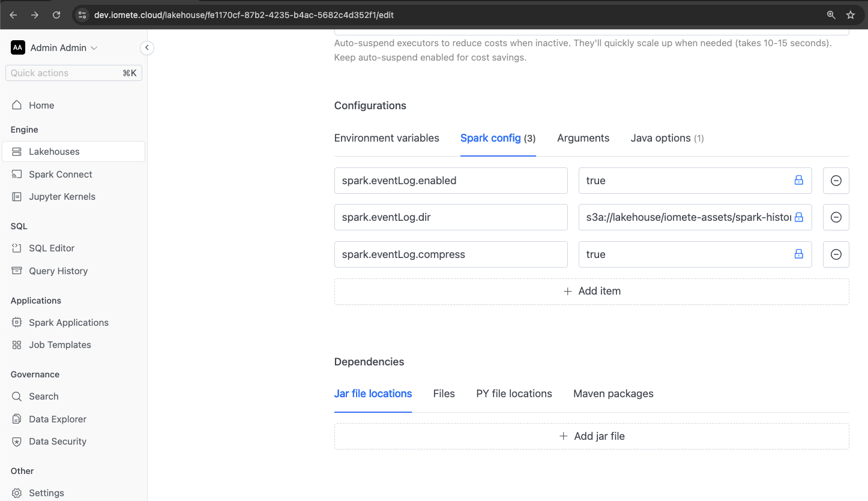Click the Home sidebar icon
The height and width of the screenshot is (501, 868).
click(x=17, y=105)
